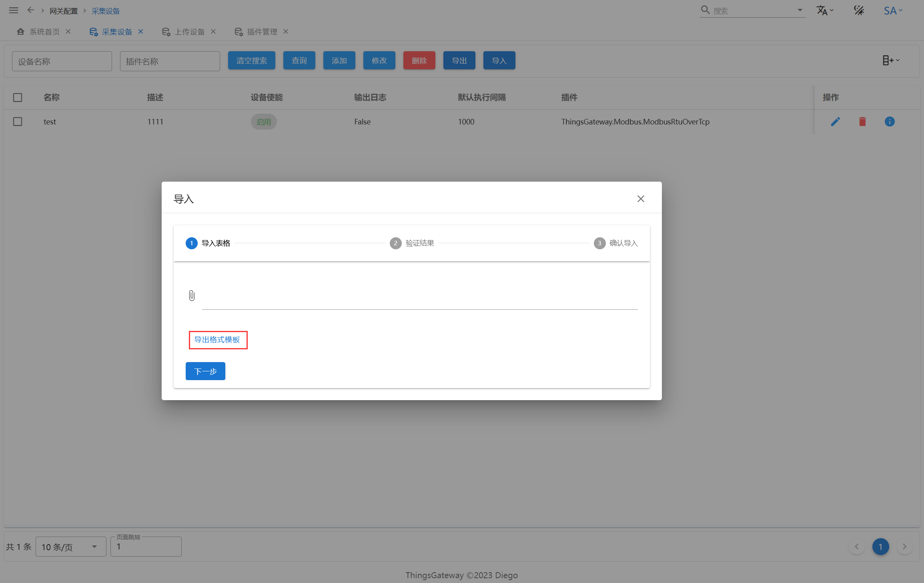
Task: Toggle the theme switch icon
Action: point(859,10)
